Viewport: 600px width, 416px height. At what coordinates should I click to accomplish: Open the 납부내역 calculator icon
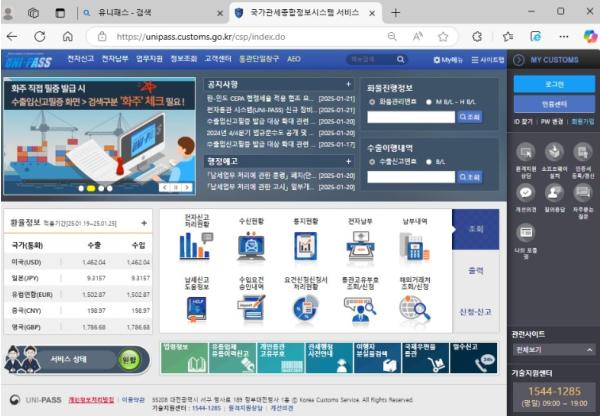click(x=413, y=245)
